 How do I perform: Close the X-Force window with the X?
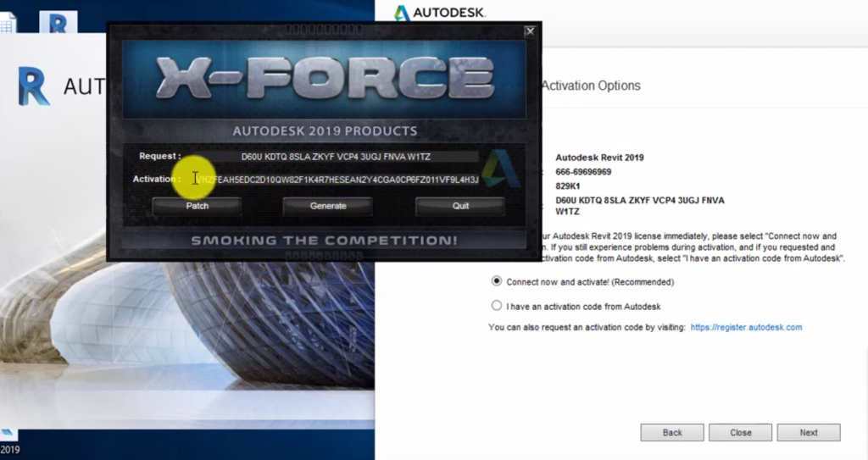click(530, 31)
